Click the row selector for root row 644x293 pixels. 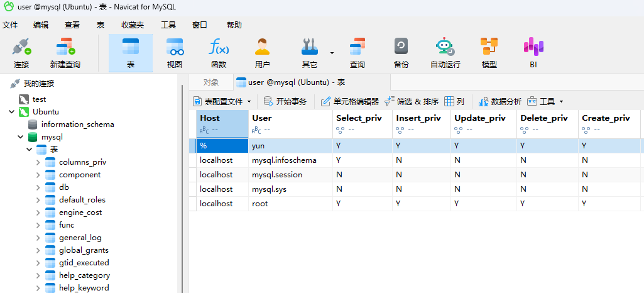click(193, 204)
